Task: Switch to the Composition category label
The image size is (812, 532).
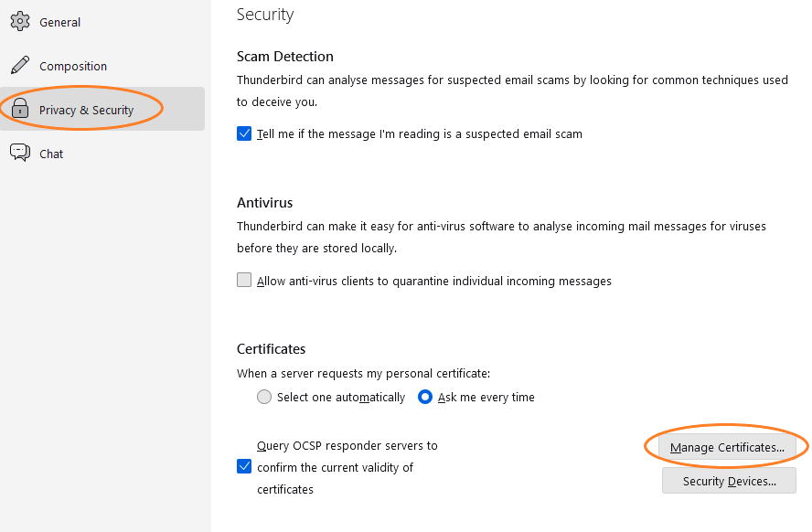Action: (x=73, y=66)
